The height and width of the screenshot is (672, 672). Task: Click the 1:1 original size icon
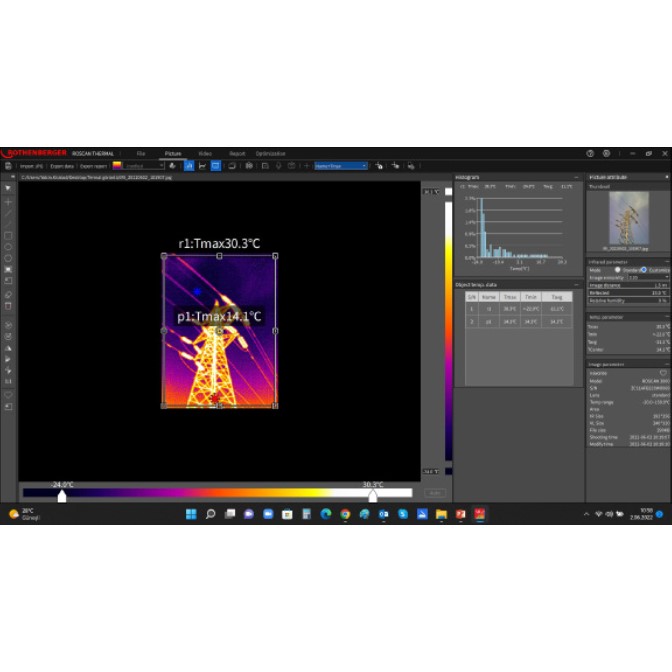[8, 381]
